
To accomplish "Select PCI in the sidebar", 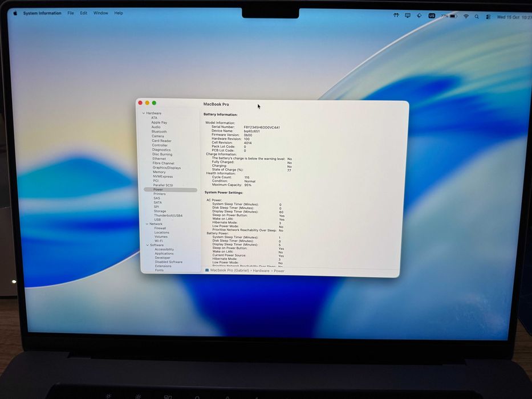I will click(x=156, y=181).
